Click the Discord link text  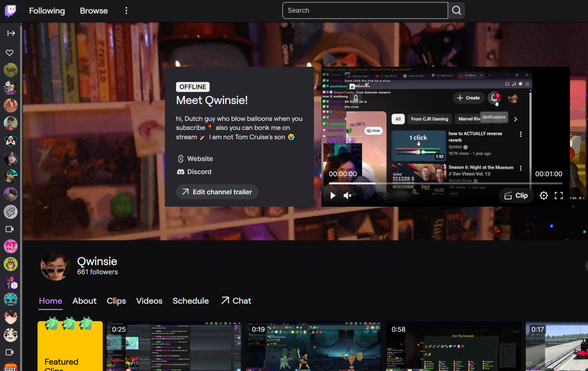tap(199, 172)
